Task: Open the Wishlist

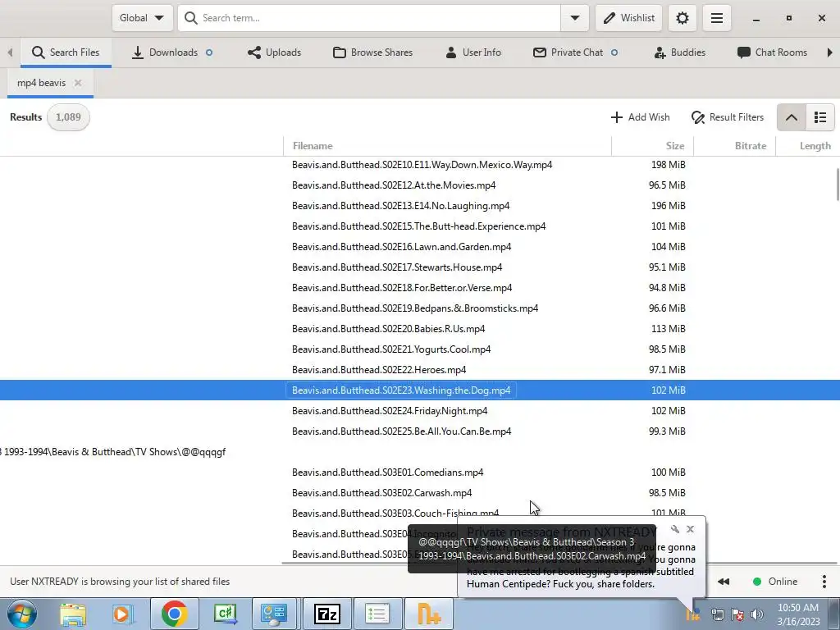Action: pyautogui.click(x=629, y=18)
